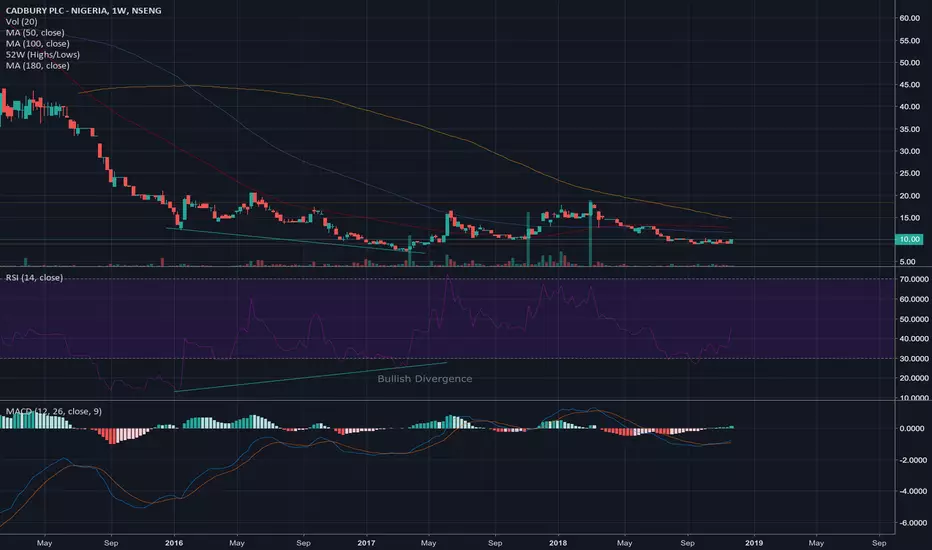Image resolution: width=932 pixels, height=550 pixels.
Task: Click the 15.00 price axis label
Action: tap(909, 218)
